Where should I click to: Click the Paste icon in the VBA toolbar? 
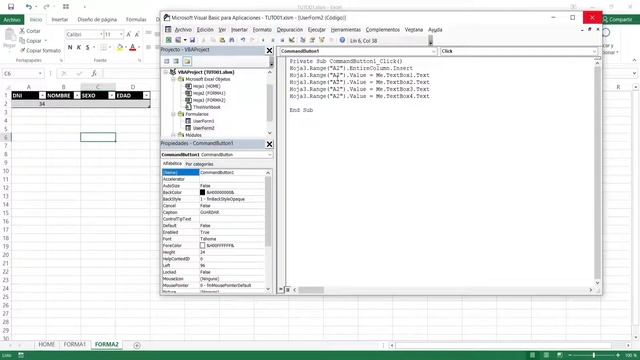pos(222,40)
